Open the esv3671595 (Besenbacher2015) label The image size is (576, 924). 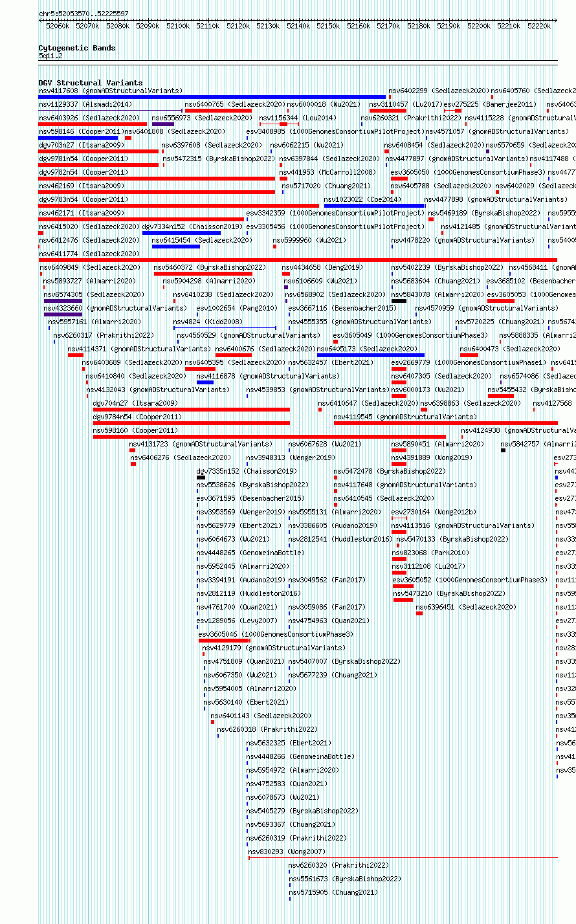pos(250,498)
